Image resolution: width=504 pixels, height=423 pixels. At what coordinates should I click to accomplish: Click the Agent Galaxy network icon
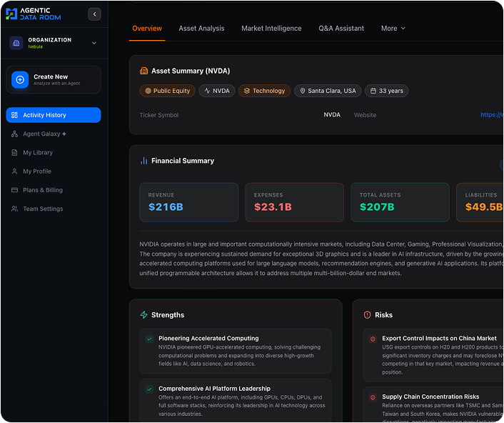14,134
